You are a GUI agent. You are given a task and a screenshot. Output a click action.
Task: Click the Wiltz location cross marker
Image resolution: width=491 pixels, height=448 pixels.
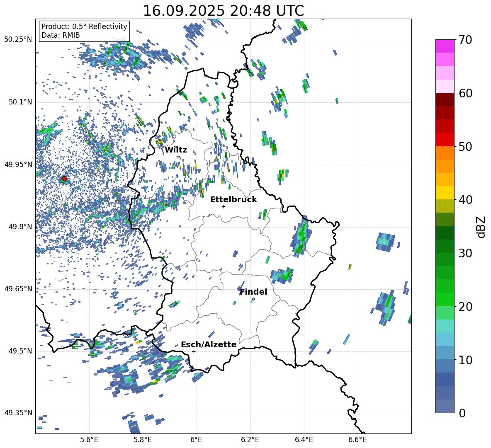[178, 157]
